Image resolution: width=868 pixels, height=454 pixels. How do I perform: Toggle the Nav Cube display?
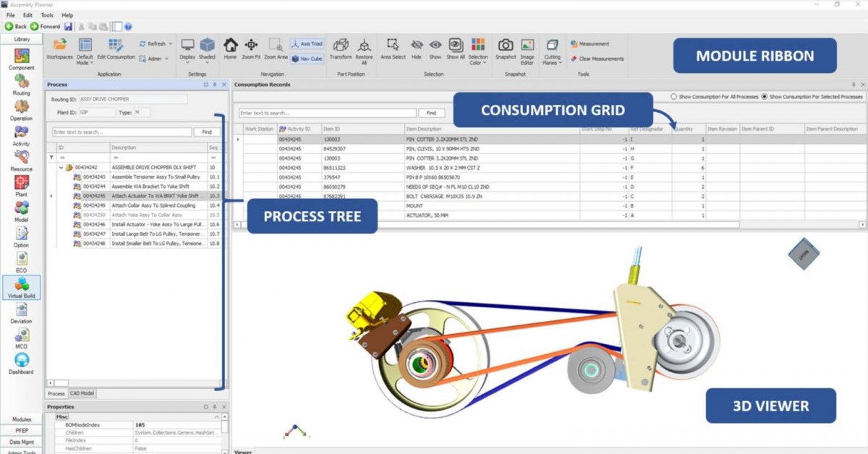(x=307, y=59)
